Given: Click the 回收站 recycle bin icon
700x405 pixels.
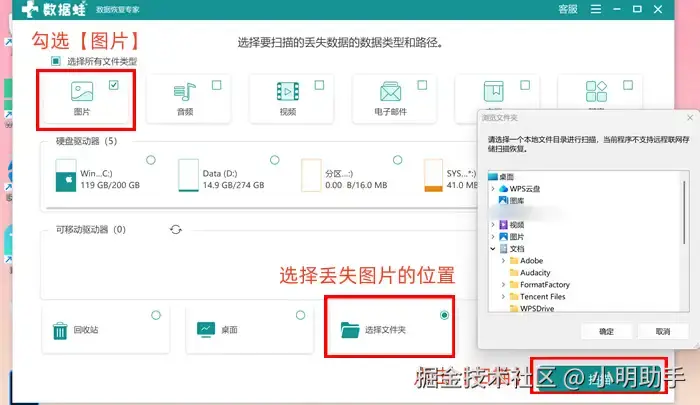Looking at the screenshot, I should (60, 331).
